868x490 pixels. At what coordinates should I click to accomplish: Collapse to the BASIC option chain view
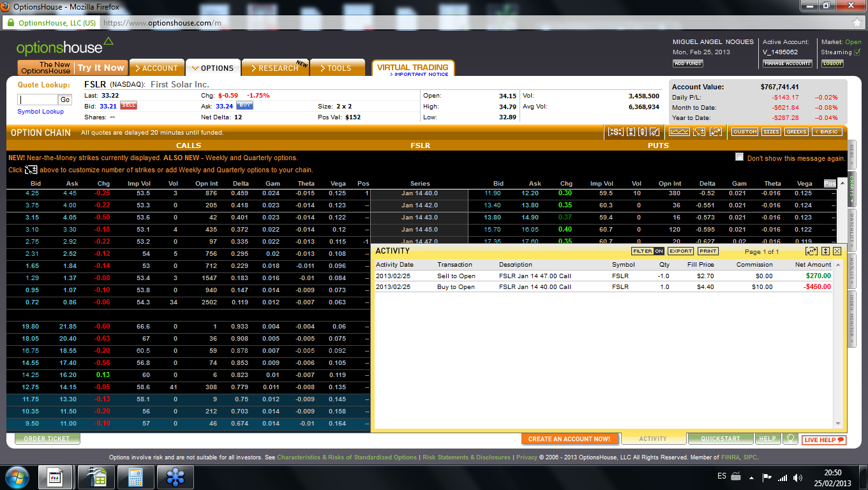tap(827, 132)
